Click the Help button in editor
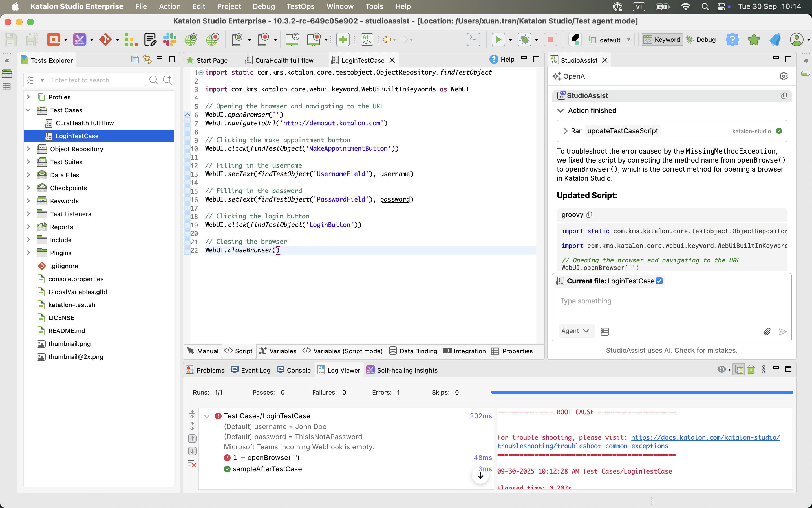Screen dimensions: 812x508 502,60
